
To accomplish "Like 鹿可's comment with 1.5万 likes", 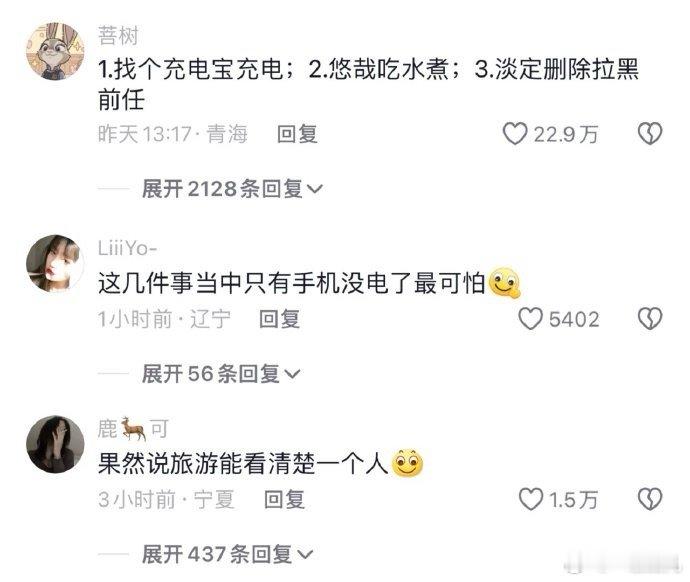I will 530,499.
